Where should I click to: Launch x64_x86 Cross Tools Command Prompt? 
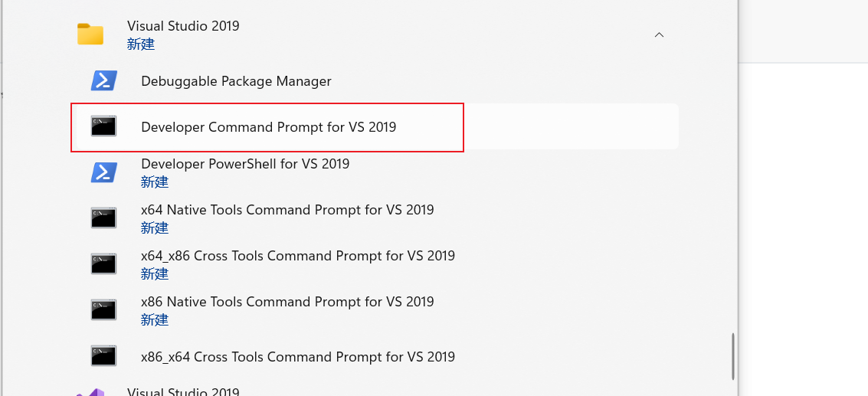point(297,256)
